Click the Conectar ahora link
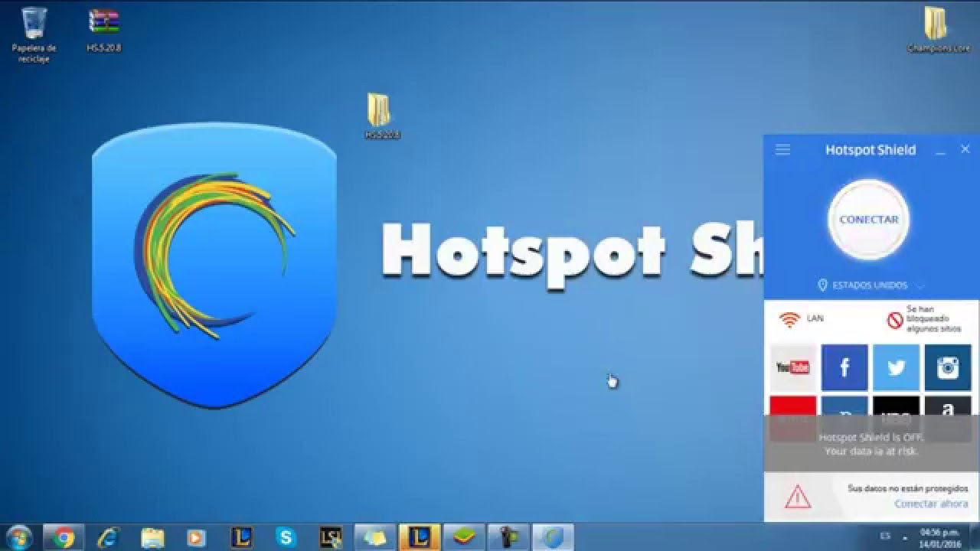This screenshot has width=980, height=551. 931,504
